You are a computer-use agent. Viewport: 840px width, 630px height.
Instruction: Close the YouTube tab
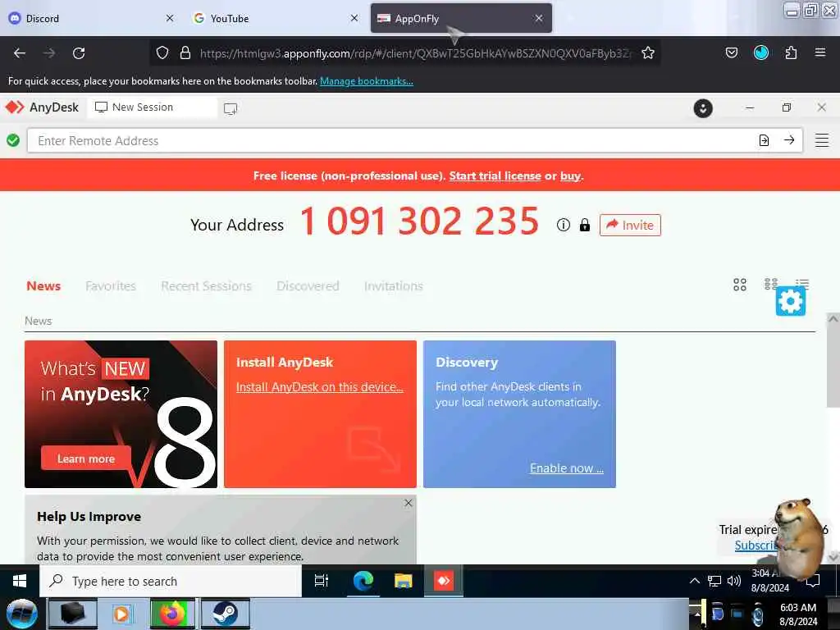pyautogui.click(x=354, y=18)
